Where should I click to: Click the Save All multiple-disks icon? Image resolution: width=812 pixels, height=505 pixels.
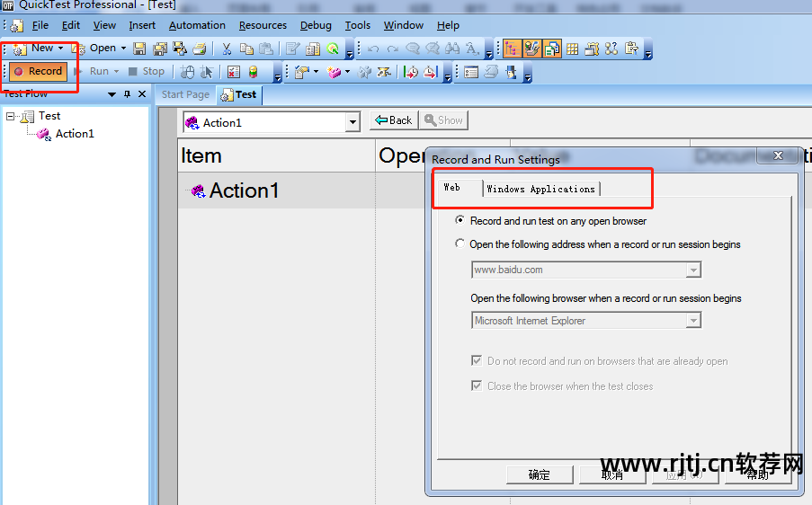pyautogui.click(x=160, y=49)
